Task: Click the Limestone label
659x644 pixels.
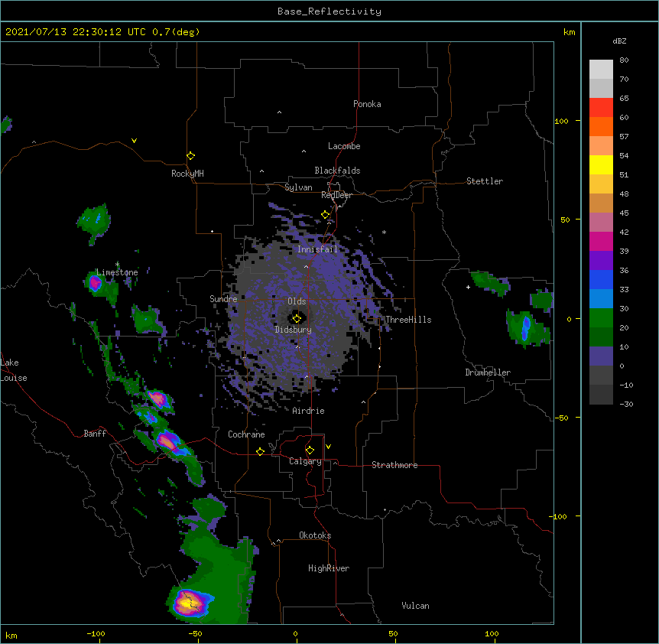Action: click(117, 272)
